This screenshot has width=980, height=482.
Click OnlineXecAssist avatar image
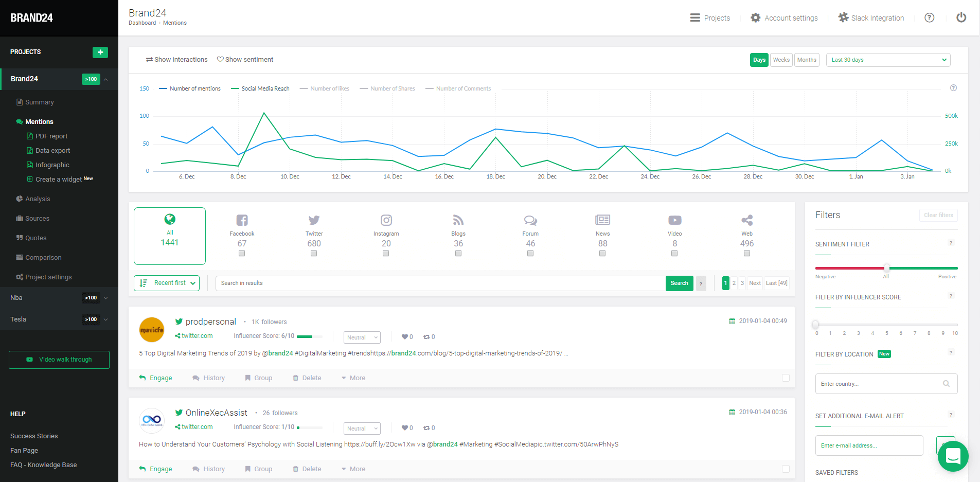(152, 421)
